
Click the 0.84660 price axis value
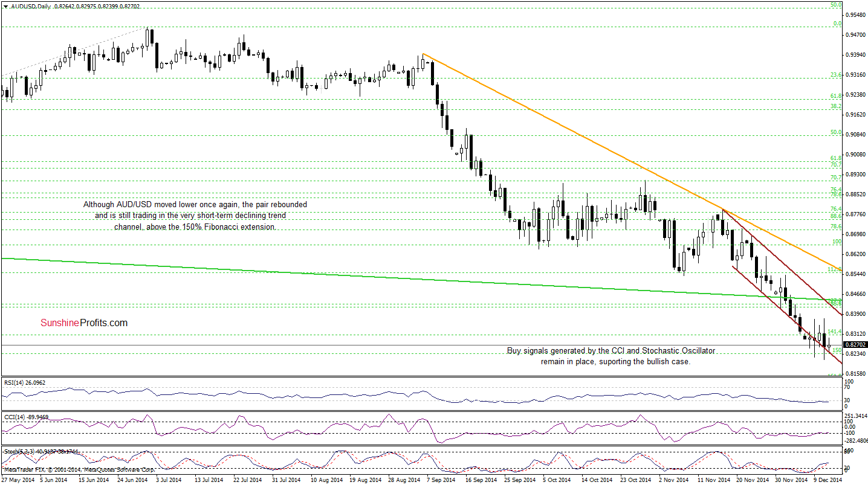tap(856, 294)
